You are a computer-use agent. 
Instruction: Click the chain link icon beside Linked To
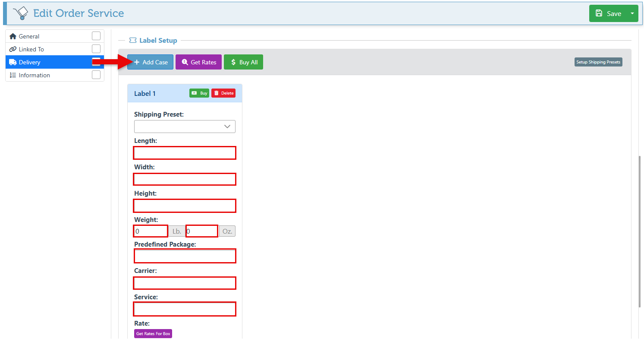[13, 49]
